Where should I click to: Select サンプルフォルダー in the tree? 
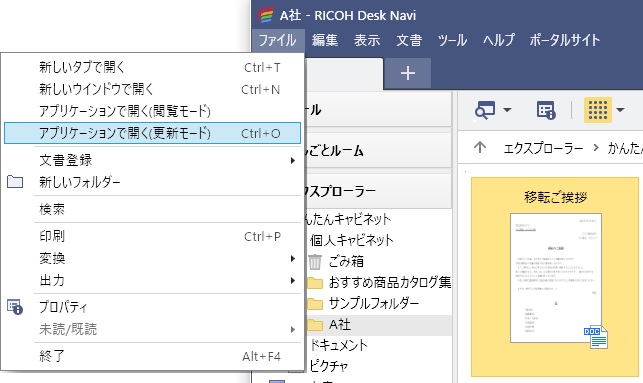pos(374,303)
